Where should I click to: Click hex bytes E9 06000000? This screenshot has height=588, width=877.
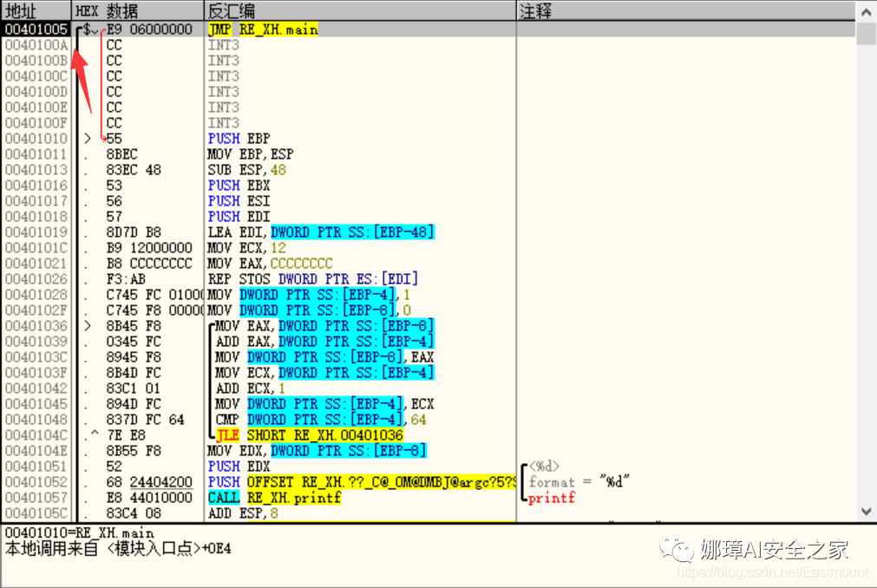(x=149, y=29)
